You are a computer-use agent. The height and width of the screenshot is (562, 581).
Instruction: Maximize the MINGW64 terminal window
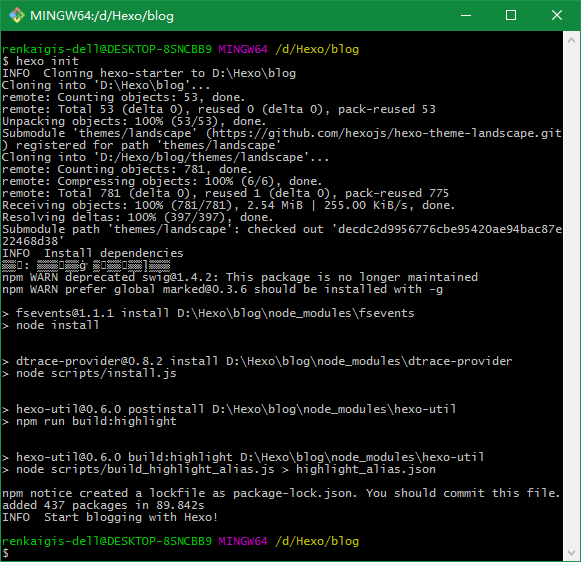[x=511, y=16]
